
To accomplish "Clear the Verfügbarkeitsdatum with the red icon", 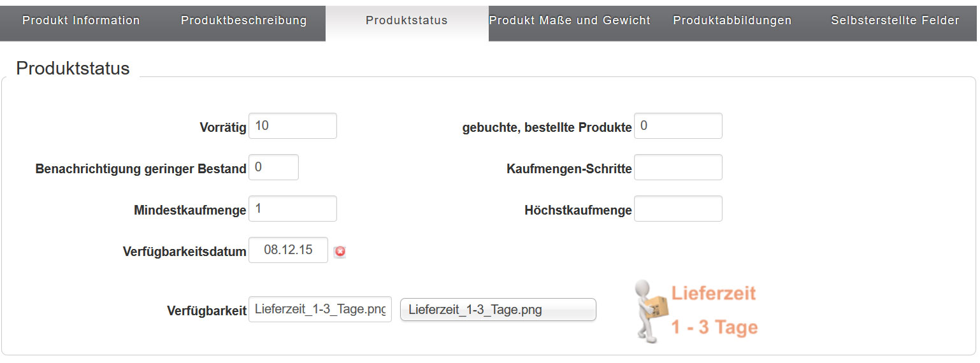I will point(340,252).
